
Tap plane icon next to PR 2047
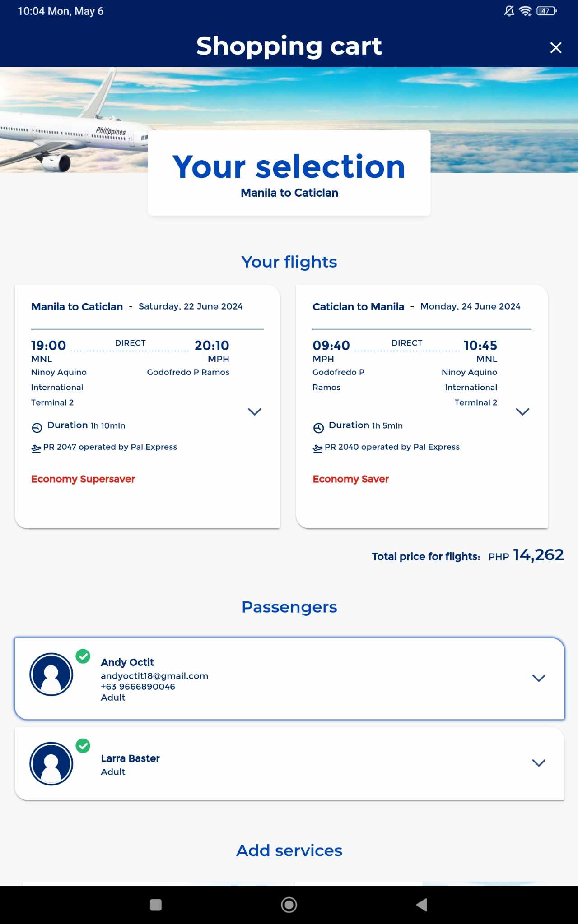coord(36,448)
